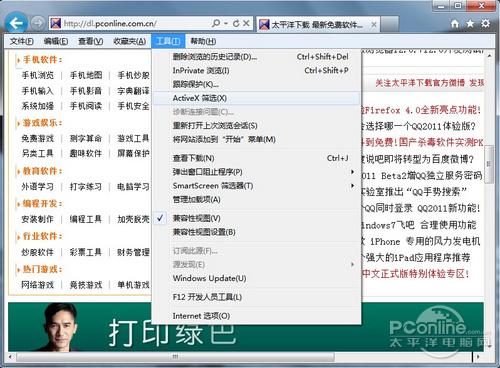Click the 手机输入 link
Image resolution: width=500 pixels, height=368 pixels.
pyautogui.click(x=37, y=91)
